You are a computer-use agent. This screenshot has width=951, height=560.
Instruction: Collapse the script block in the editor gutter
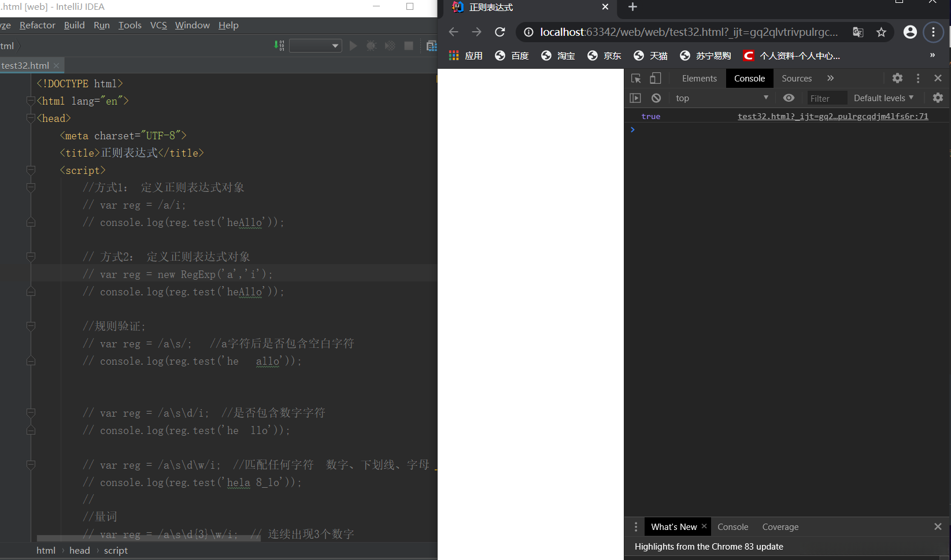[x=31, y=170]
